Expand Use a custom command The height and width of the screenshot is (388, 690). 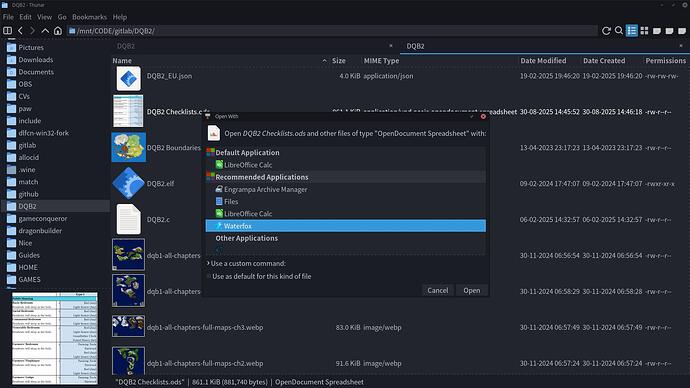click(247, 263)
